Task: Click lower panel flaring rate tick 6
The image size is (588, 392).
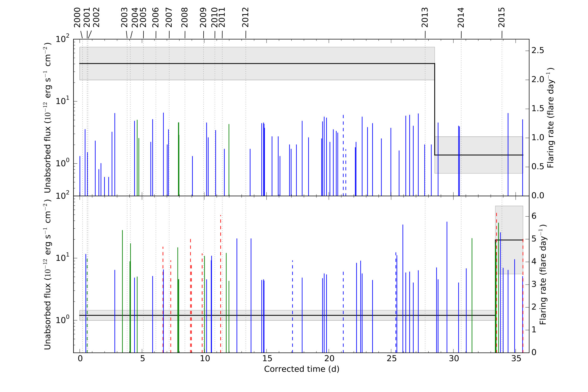Action: tap(534, 216)
